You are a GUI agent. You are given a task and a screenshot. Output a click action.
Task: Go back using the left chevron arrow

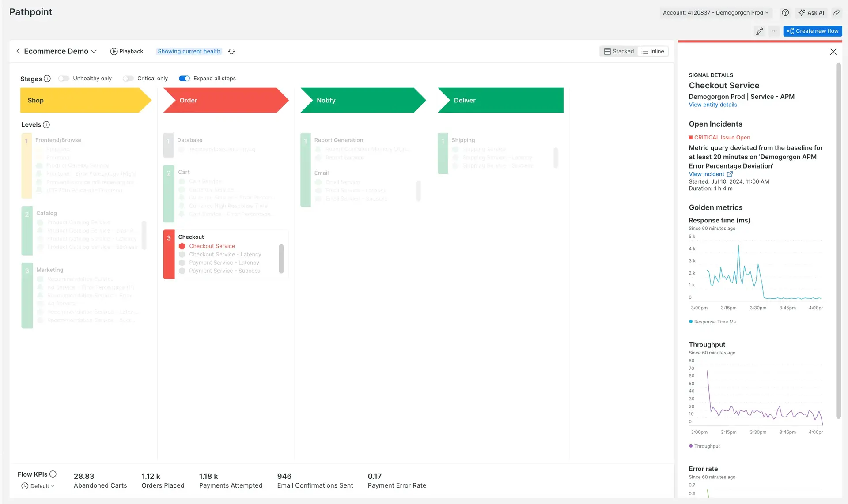pyautogui.click(x=18, y=51)
